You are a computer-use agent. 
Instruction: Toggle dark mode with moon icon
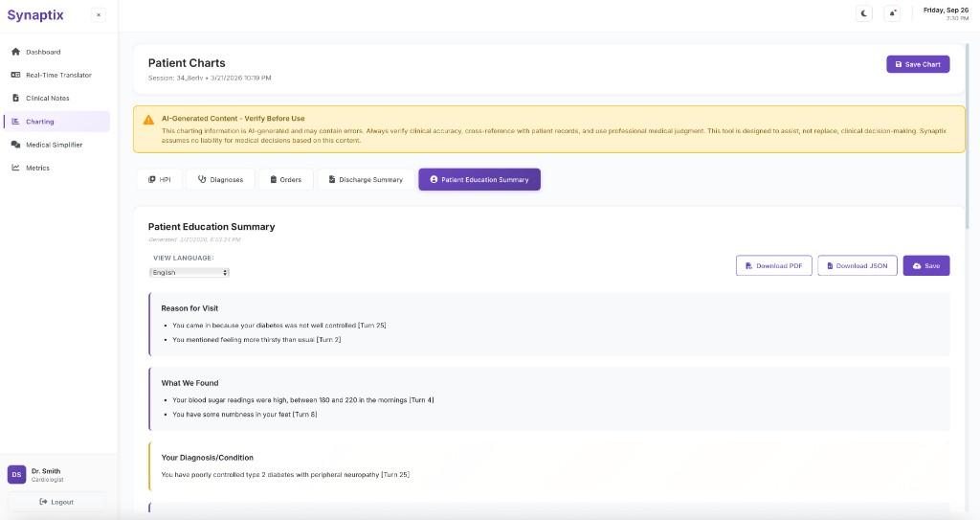(864, 13)
